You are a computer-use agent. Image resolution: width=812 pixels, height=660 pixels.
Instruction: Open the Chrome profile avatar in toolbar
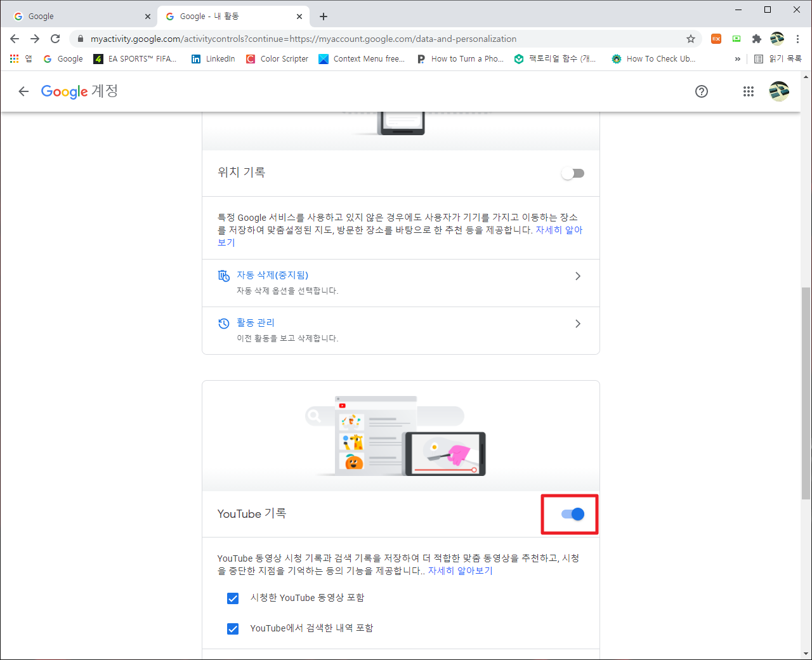click(x=777, y=39)
